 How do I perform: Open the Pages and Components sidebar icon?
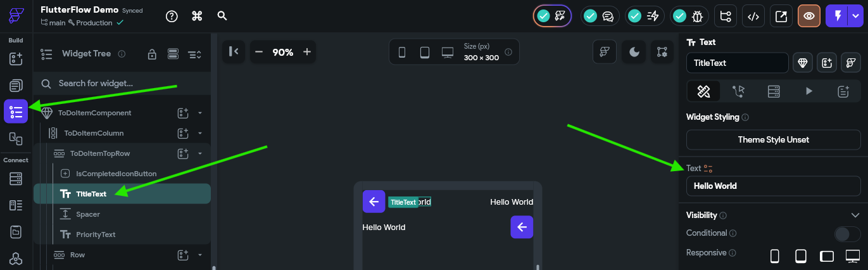tap(16, 86)
